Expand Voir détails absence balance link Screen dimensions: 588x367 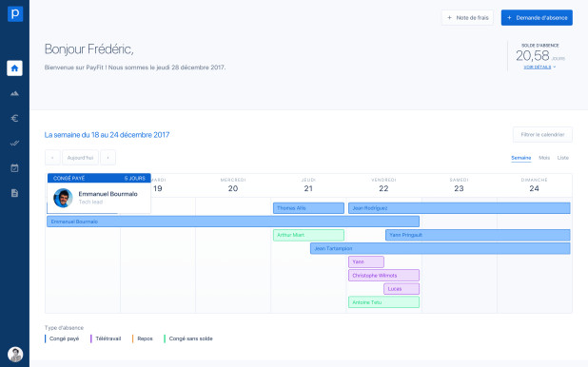coord(539,68)
